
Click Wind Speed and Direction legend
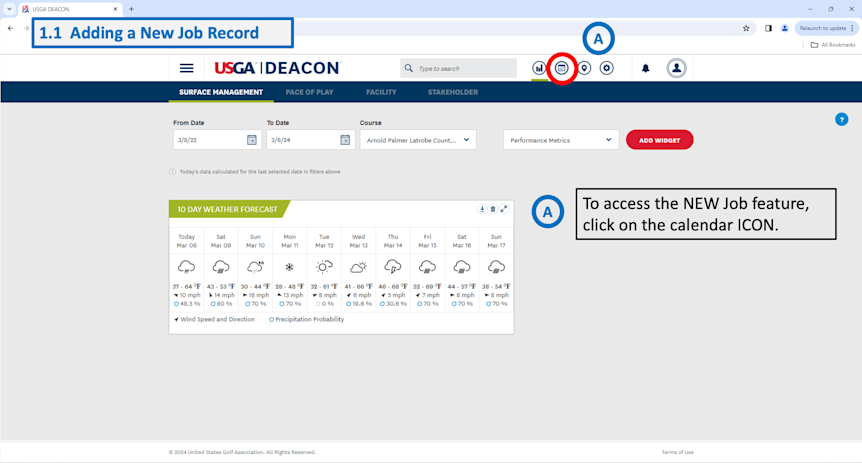pyautogui.click(x=214, y=319)
